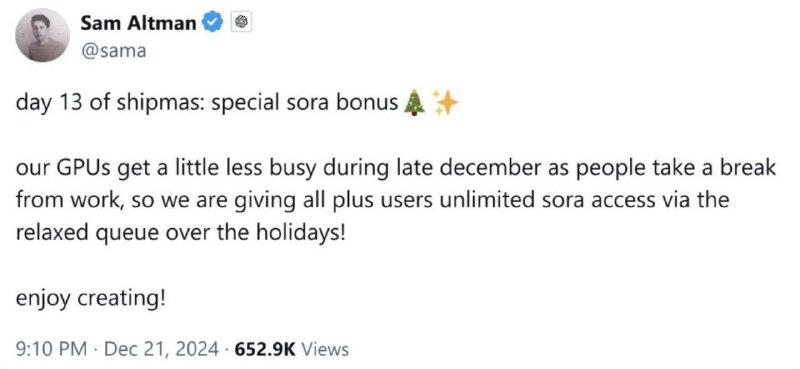Click the "from work" text
This screenshot has height=369, width=800.
[x=66, y=200]
